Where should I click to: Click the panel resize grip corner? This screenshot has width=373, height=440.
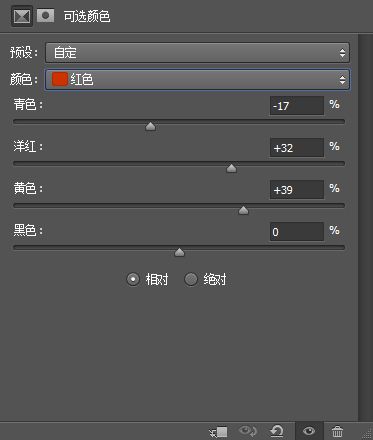(x=367, y=433)
